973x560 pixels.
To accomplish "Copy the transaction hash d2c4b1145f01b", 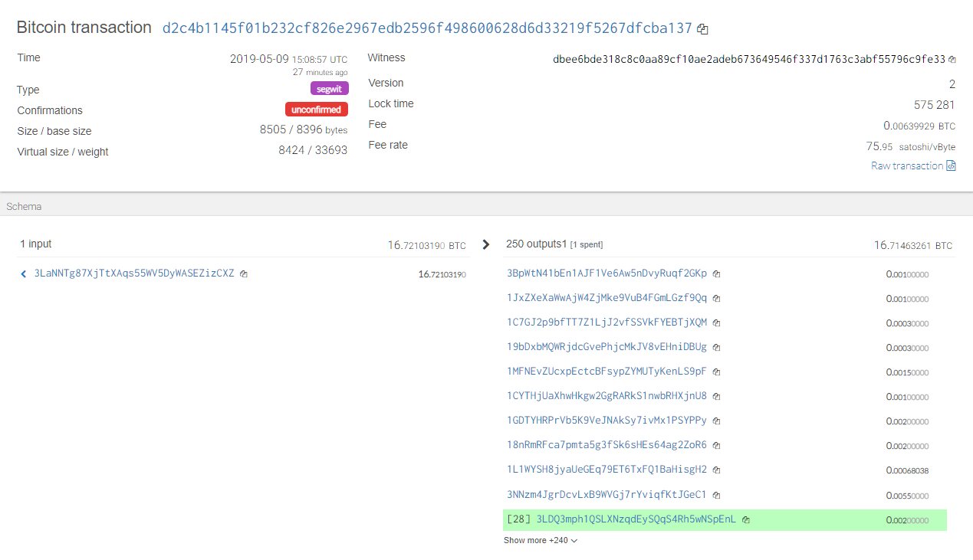I will tap(702, 29).
